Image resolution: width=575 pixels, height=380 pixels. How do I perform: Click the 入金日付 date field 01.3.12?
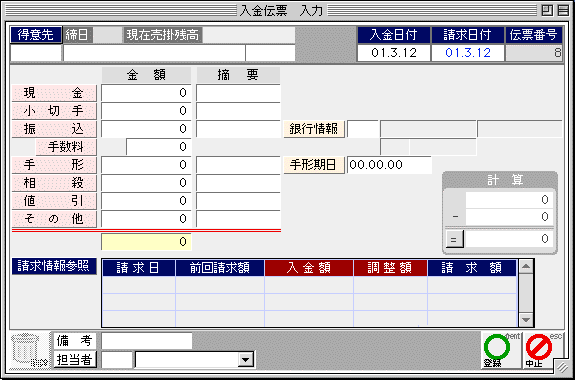394,53
